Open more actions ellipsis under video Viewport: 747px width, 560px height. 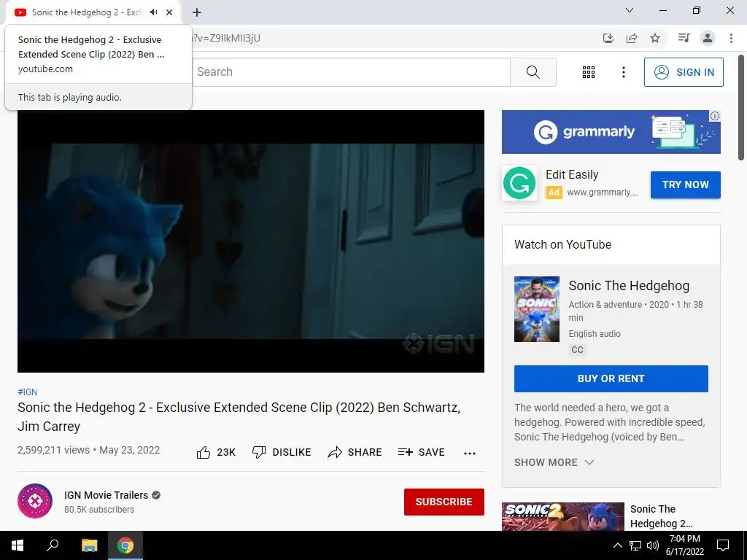pos(470,453)
